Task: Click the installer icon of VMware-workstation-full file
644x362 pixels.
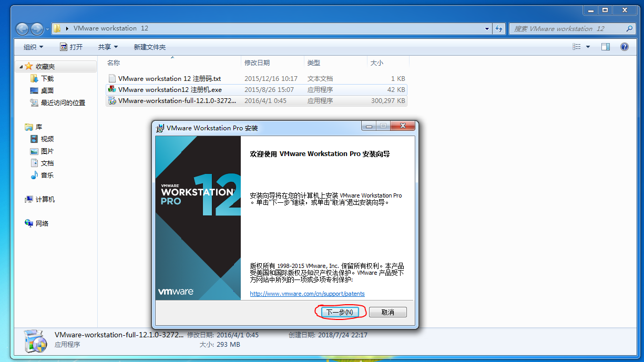Action: tap(112, 101)
